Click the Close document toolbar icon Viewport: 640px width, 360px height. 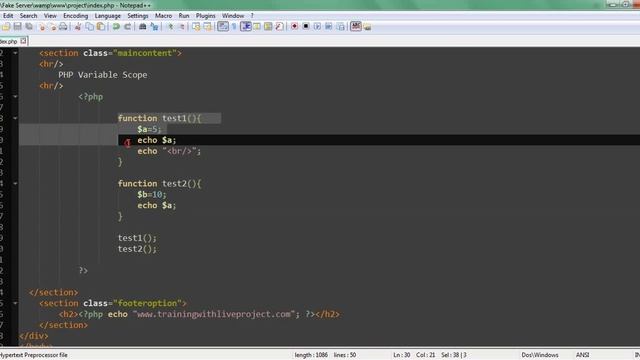click(42, 27)
